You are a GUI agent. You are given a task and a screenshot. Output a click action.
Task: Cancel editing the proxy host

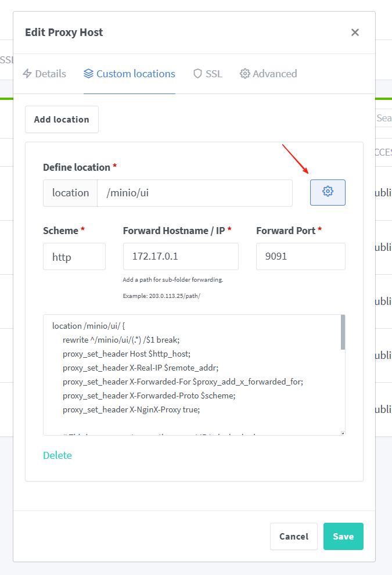293,536
